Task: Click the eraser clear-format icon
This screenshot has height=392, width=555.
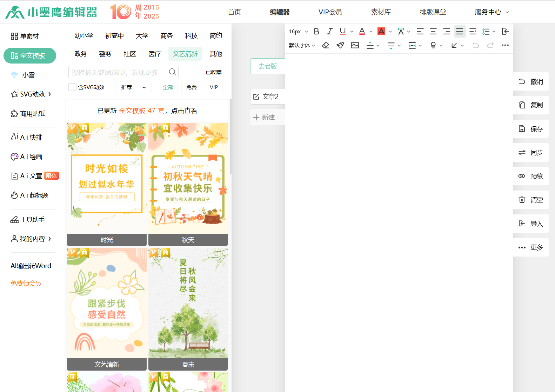Action: click(x=326, y=45)
